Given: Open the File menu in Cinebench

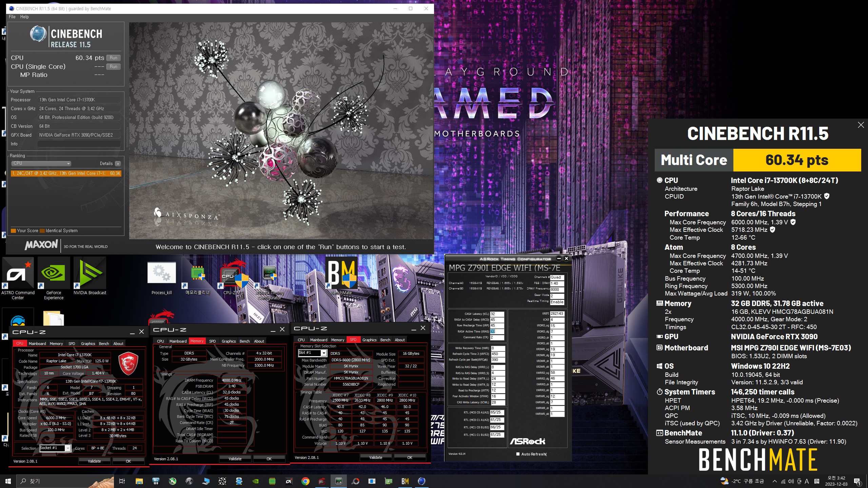Looking at the screenshot, I should (12, 17).
